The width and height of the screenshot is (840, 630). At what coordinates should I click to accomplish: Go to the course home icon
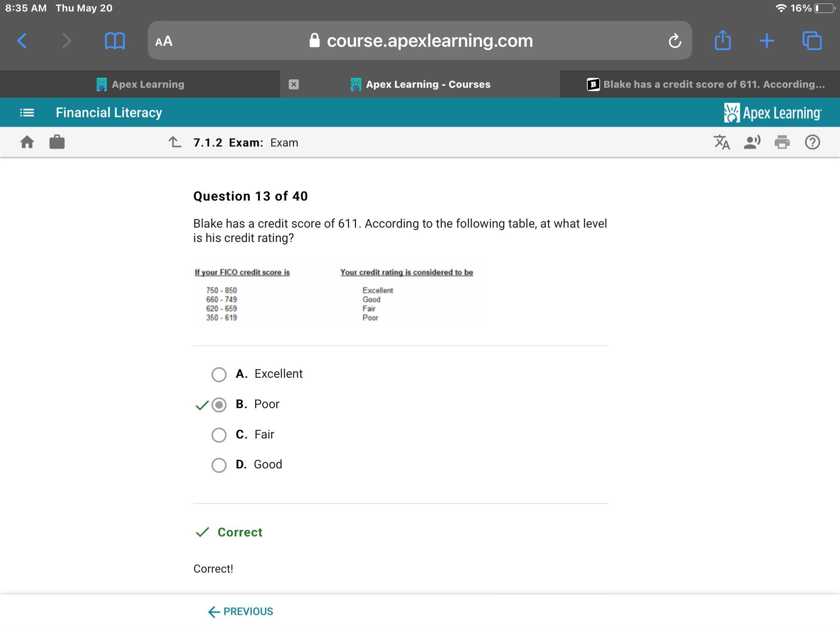tap(27, 142)
